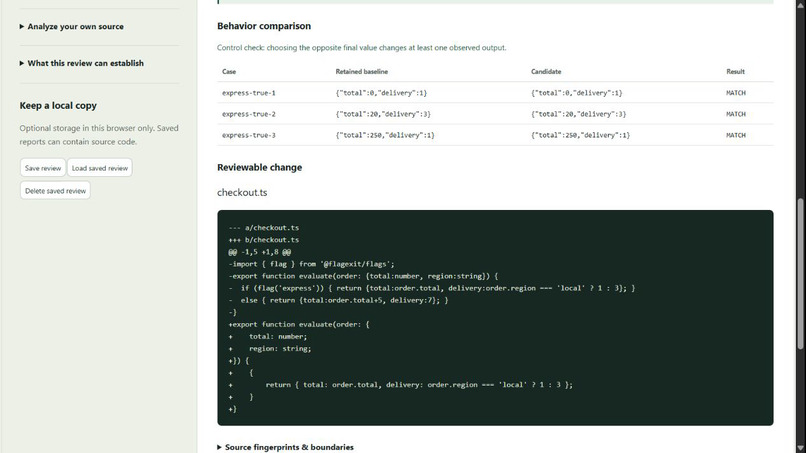Screen dimensions: 806x453
Task: Click the '@@ -1,5 +1,8 @@' hunk header
Action: tap(260, 252)
